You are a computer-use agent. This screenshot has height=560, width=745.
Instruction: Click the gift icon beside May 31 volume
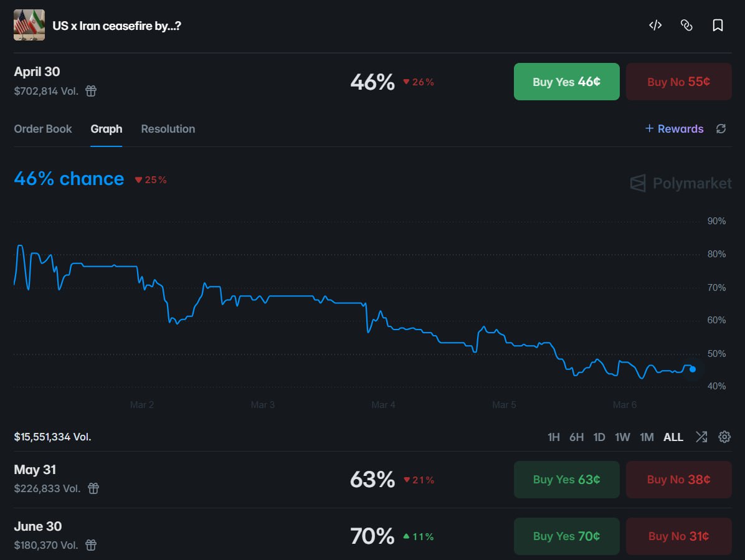point(93,488)
